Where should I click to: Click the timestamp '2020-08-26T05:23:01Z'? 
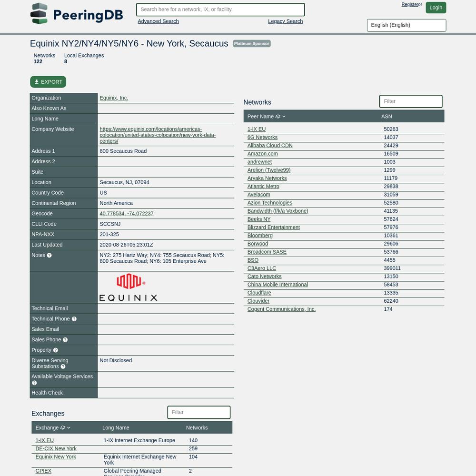[126, 245]
